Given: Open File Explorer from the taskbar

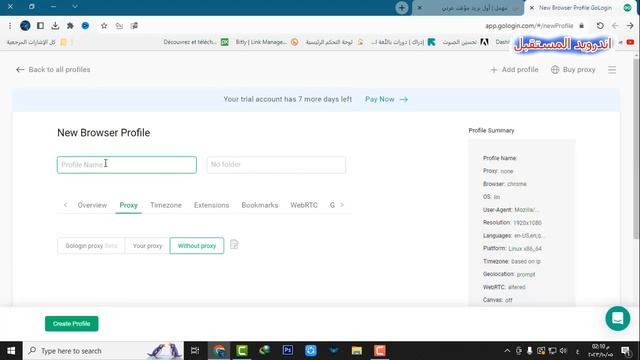Looking at the screenshot, I should [x=357, y=351].
